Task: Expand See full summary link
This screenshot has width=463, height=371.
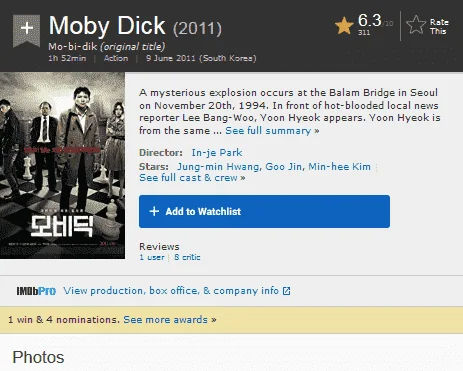Action: click(x=272, y=131)
